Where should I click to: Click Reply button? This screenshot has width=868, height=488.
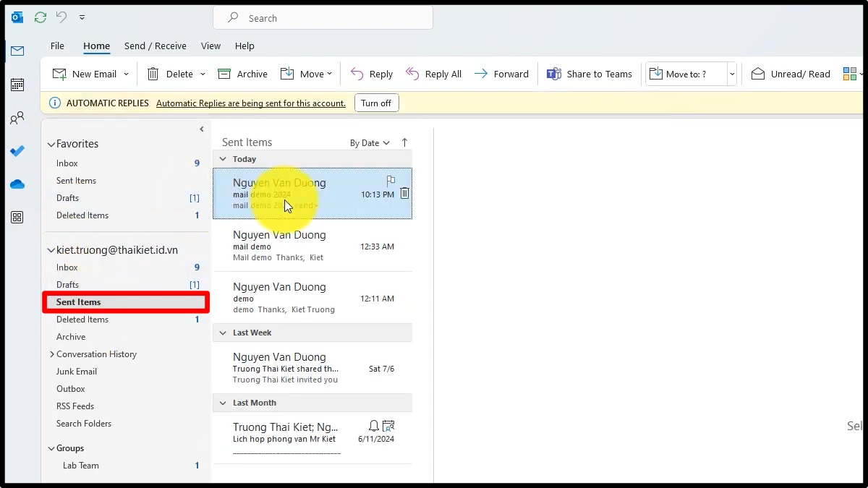372,74
